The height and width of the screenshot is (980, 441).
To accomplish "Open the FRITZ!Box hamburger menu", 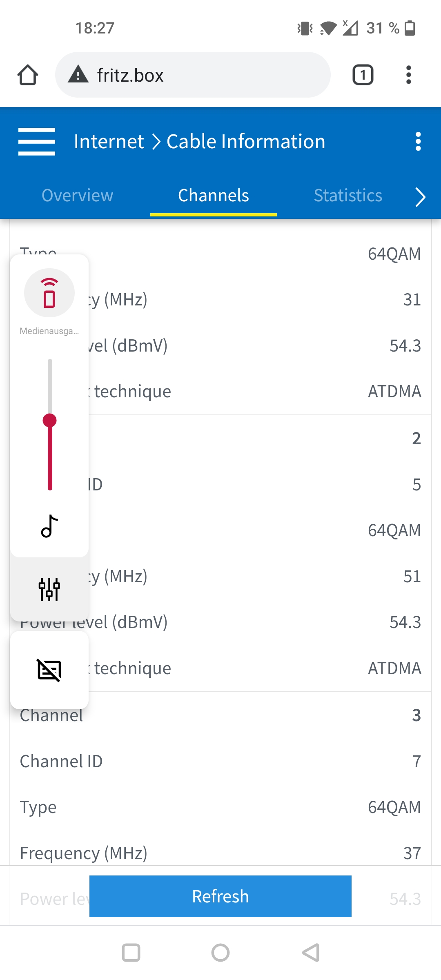I will tap(37, 141).
